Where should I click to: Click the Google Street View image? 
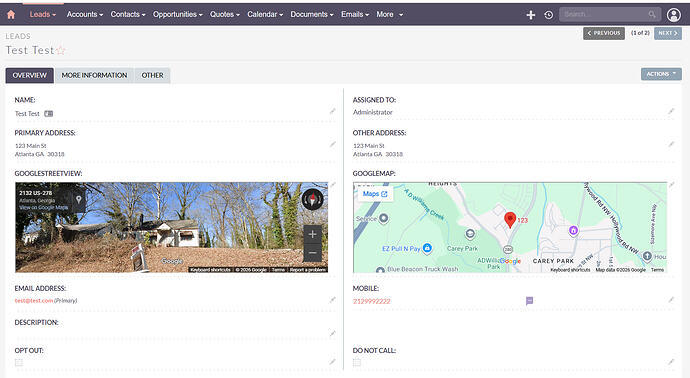pyautogui.click(x=172, y=228)
